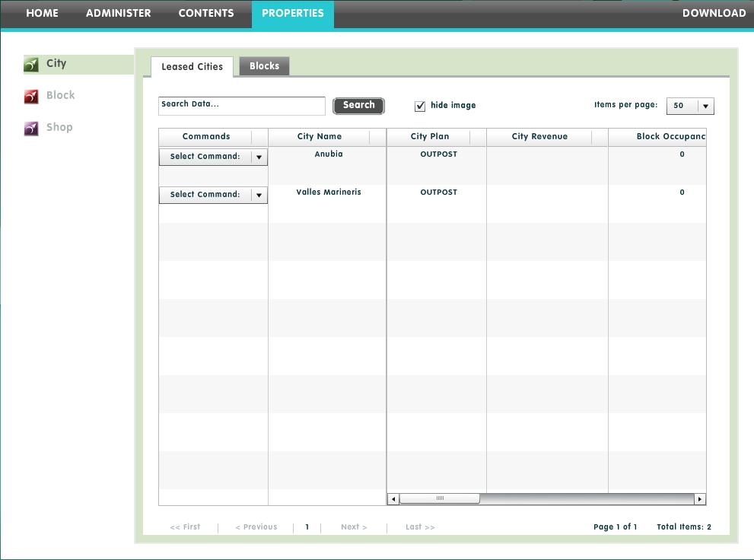The height and width of the screenshot is (560, 754).
Task: Switch to the Blocks tab
Action: pyautogui.click(x=265, y=66)
